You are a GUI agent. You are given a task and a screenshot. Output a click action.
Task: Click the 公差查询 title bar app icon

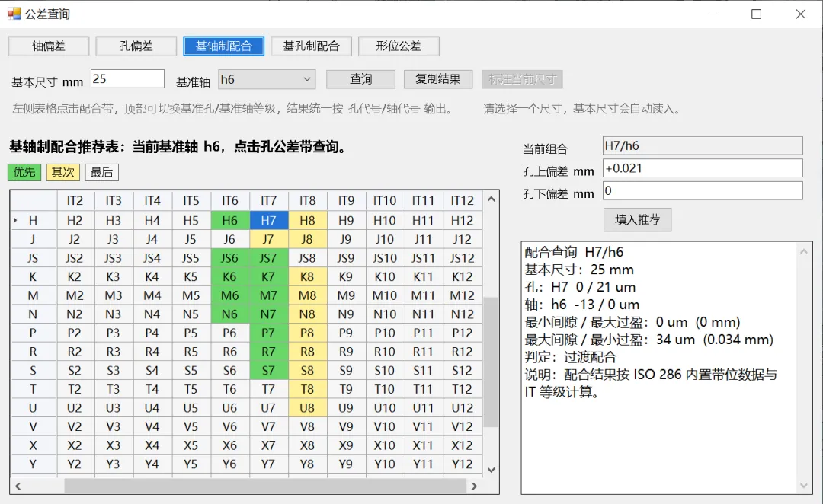click(14, 14)
